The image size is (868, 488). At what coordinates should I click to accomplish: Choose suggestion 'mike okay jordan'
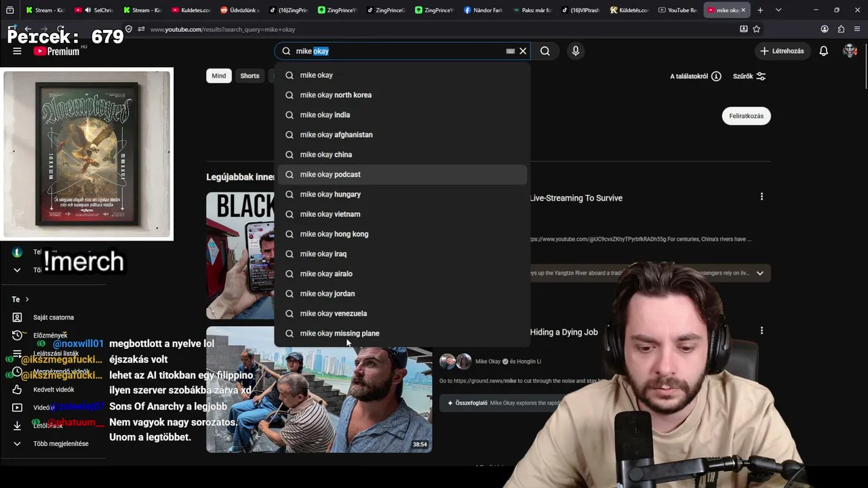coord(402,293)
